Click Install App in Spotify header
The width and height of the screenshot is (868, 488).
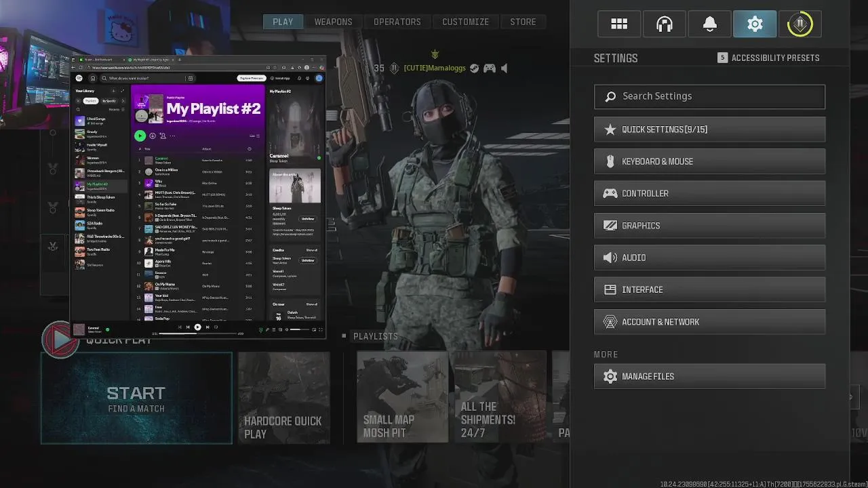[x=281, y=78]
